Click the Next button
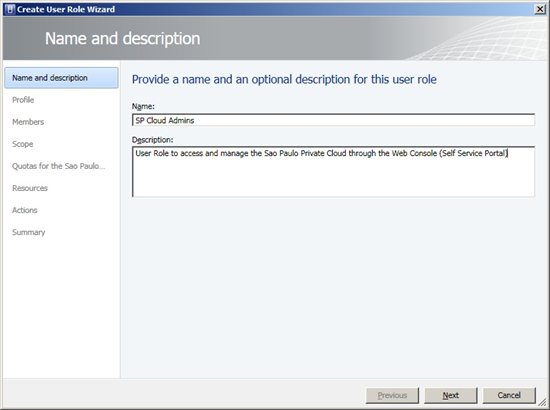550x410 pixels. 451,395
